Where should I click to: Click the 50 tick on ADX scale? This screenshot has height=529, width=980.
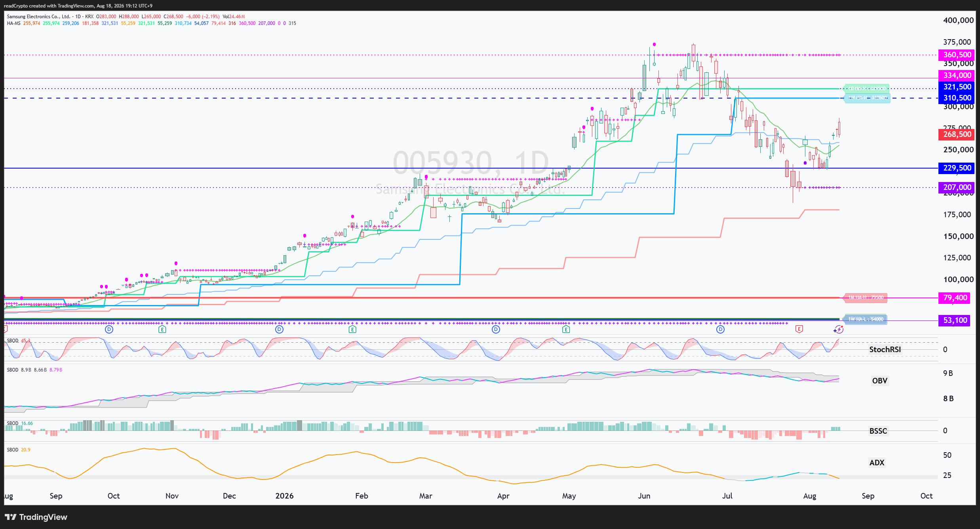[947, 455]
